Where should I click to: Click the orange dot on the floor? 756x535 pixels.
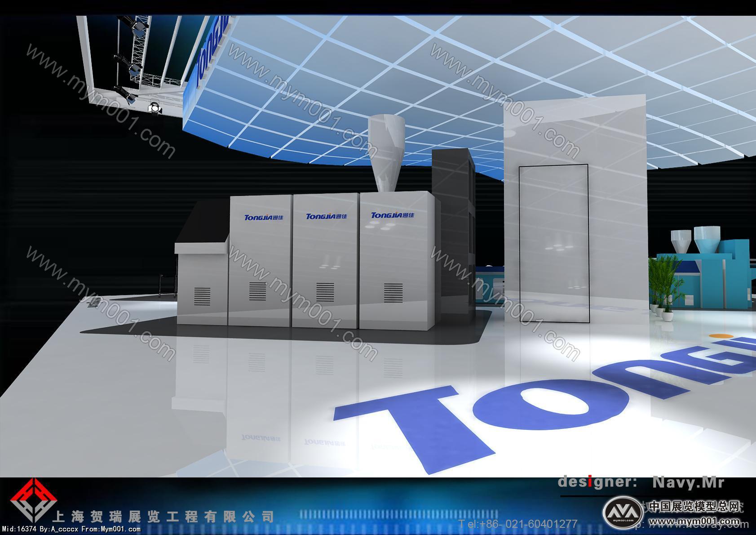722,335
